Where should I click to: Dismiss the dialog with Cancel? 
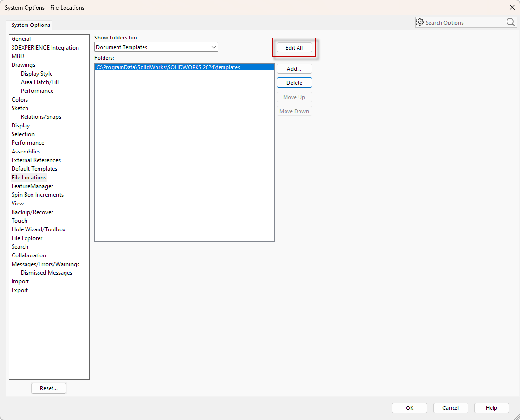click(x=451, y=407)
